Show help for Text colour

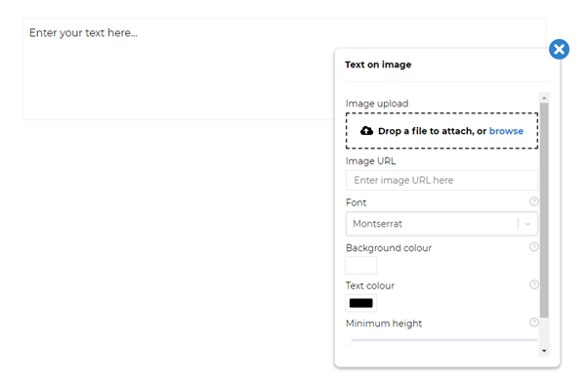click(x=533, y=284)
